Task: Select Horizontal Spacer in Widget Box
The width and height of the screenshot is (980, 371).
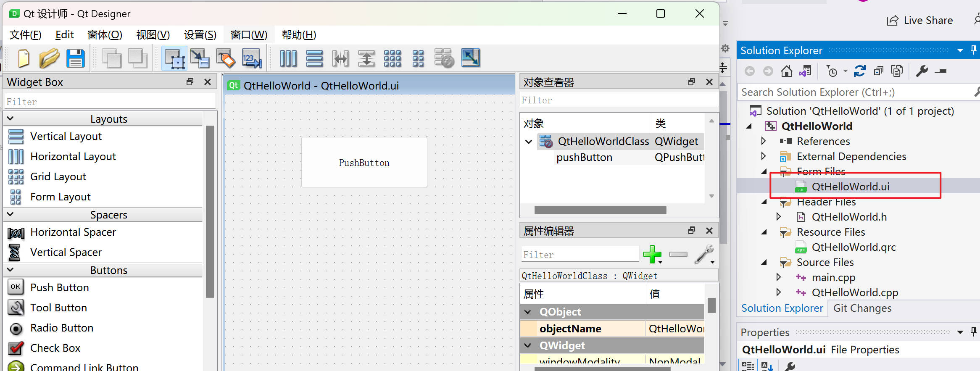Action: point(73,232)
